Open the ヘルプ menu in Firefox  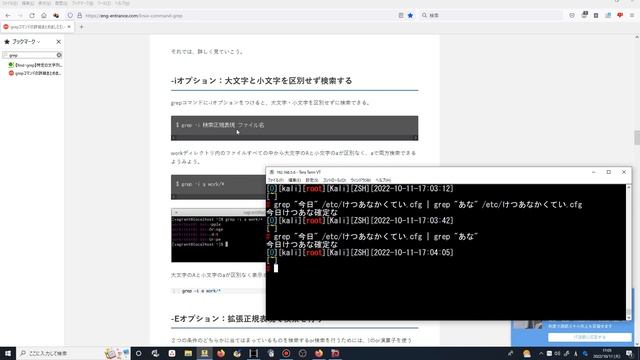[x=122, y=3]
